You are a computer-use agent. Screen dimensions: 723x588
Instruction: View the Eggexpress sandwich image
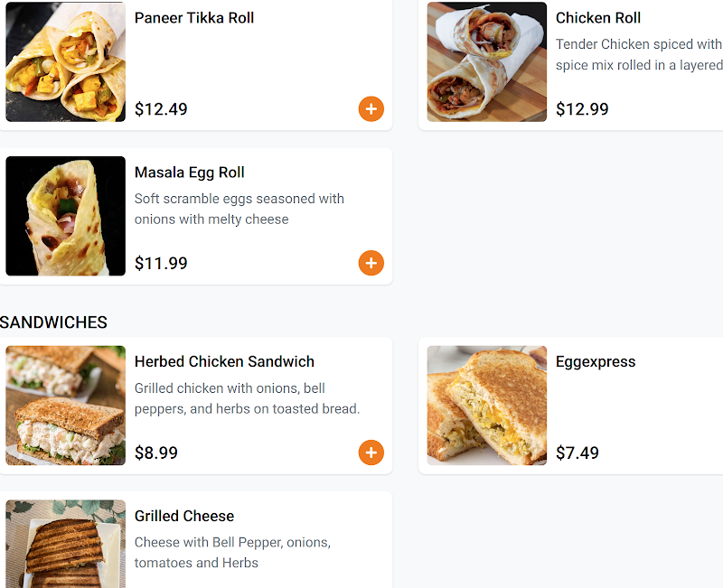[x=487, y=406]
